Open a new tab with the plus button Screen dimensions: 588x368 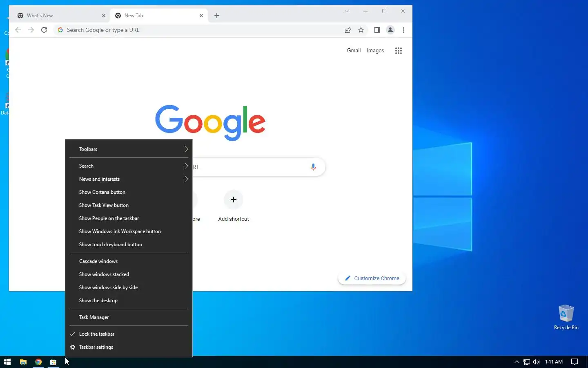pos(217,16)
